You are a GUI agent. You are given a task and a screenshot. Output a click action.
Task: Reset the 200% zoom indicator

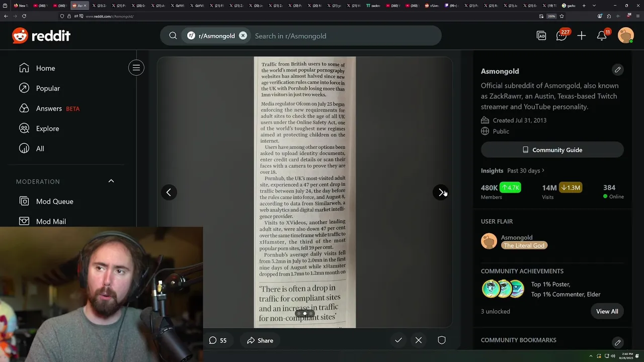(x=551, y=16)
